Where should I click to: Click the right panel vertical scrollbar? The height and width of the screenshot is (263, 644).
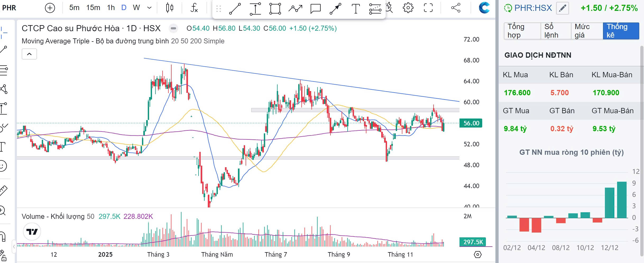642,151
